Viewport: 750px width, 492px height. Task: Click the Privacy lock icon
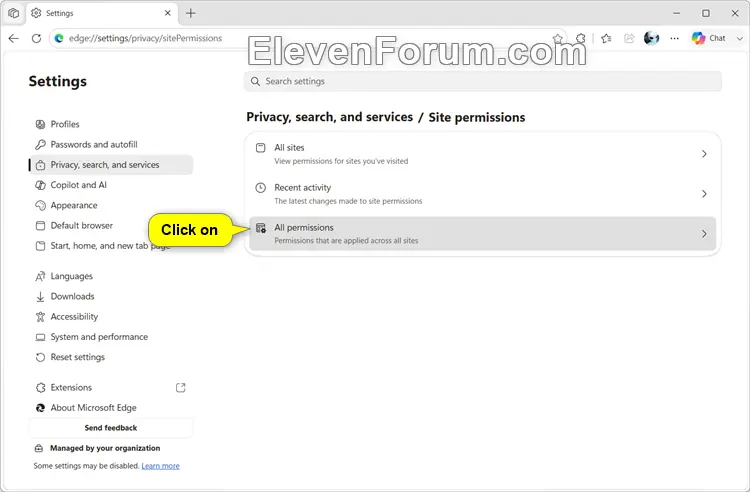[40, 165]
